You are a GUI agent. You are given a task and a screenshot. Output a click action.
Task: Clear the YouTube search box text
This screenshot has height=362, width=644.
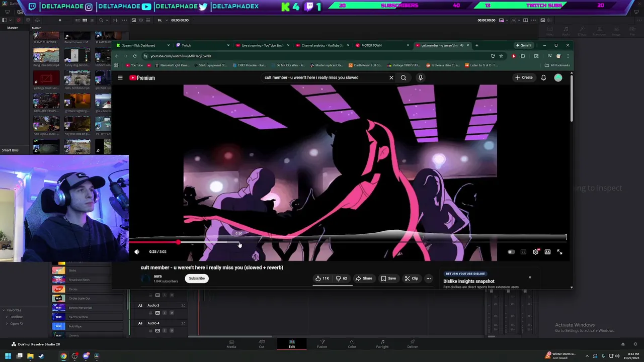(391, 78)
